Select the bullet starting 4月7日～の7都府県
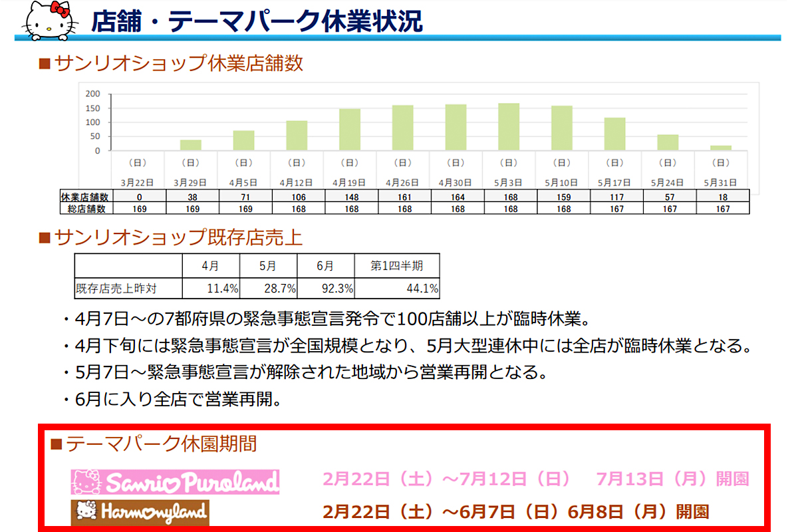The height and width of the screenshot is (532, 798). (327, 319)
